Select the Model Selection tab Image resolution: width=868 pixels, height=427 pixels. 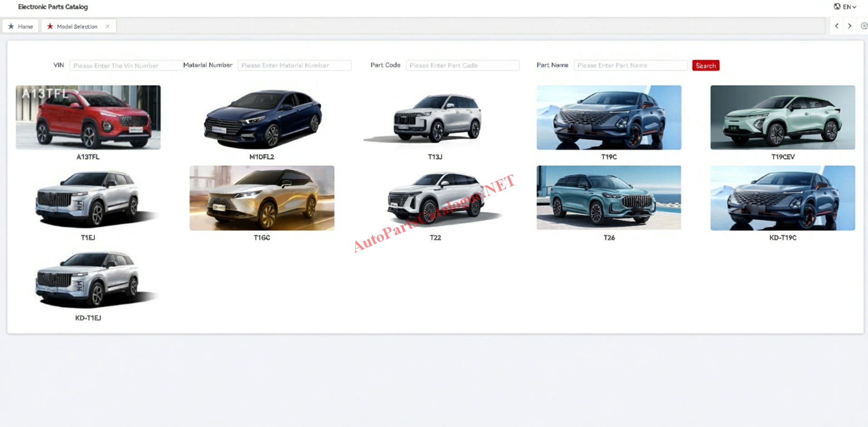(x=77, y=26)
